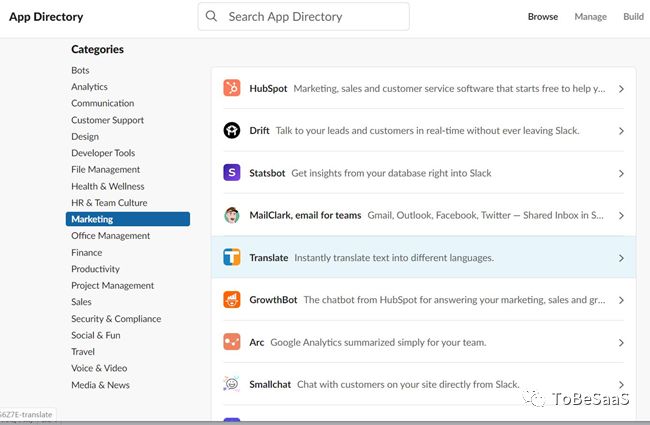Select the Finance category
Screen dimensions: 650x425
86,253
